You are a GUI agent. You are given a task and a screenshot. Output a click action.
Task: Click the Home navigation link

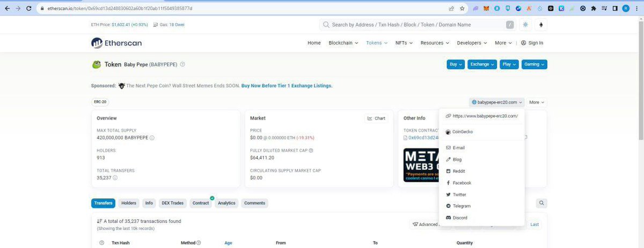pos(314,43)
